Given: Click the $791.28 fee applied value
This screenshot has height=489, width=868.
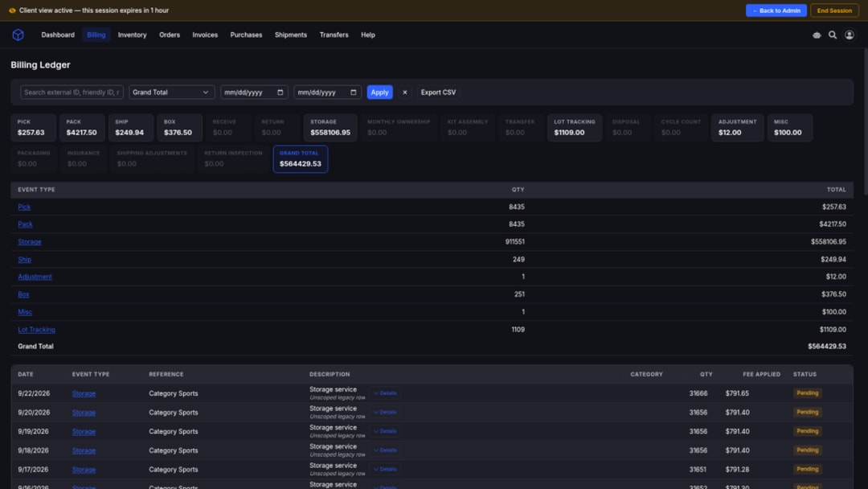Looking at the screenshot, I should [x=737, y=469].
